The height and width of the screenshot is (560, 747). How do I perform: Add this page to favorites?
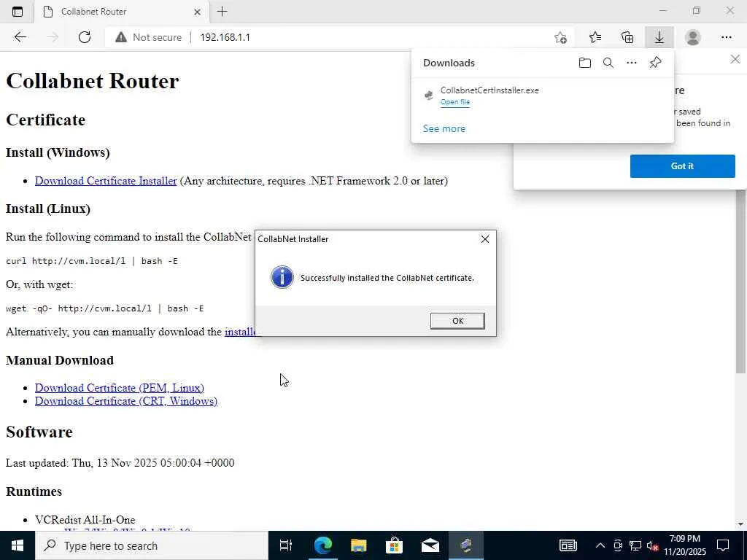click(x=561, y=37)
